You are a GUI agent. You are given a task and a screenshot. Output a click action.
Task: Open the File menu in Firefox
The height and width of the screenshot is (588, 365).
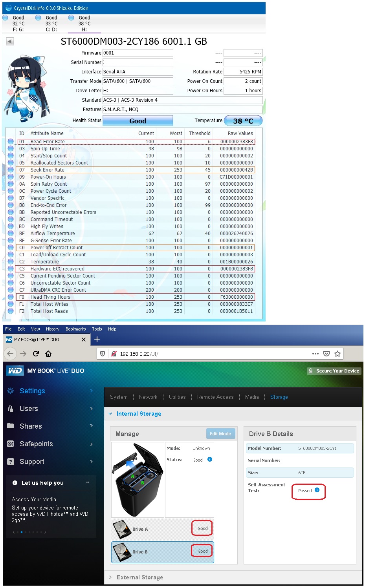click(x=8, y=329)
